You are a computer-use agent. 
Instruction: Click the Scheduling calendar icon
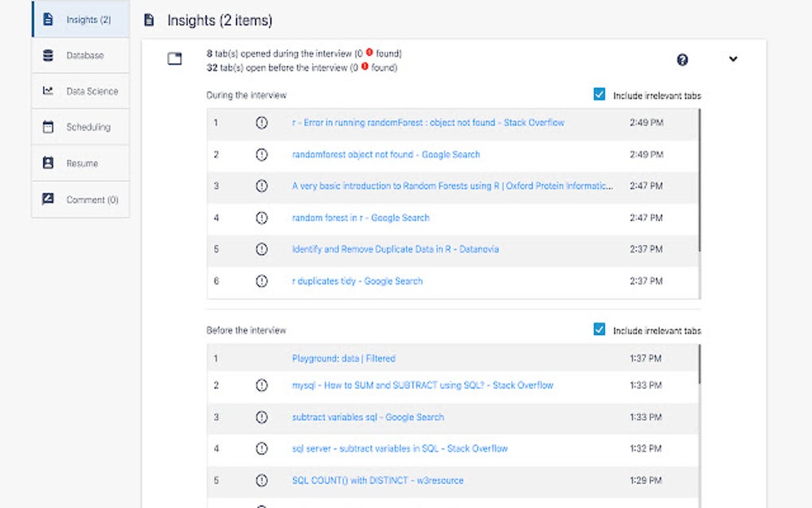pyautogui.click(x=49, y=127)
